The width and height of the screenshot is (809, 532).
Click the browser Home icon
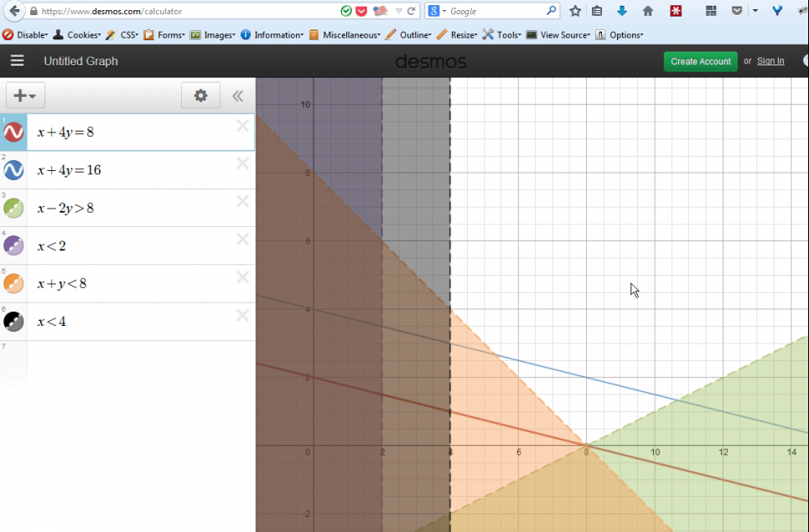pyautogui.click(x=647, y=11)
